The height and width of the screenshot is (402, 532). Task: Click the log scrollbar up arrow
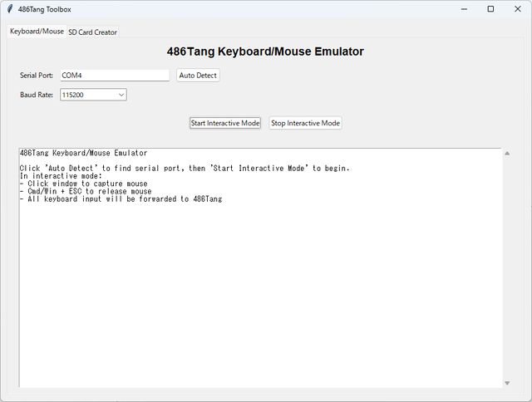pos(507,153)
